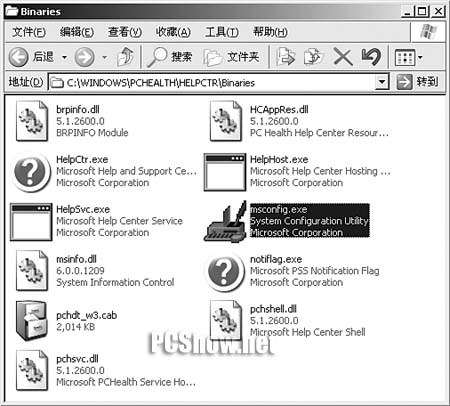Click the Move To folder icon

286,57
